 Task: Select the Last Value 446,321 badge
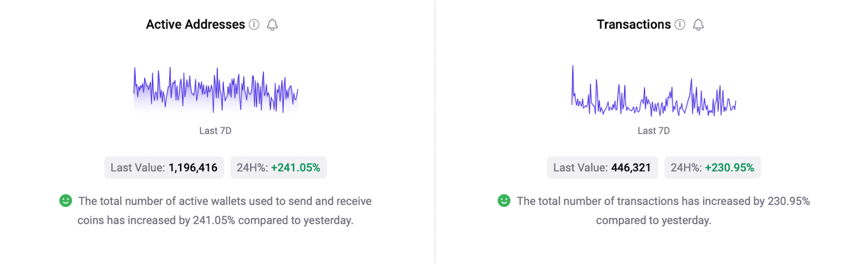coord(602,167)
